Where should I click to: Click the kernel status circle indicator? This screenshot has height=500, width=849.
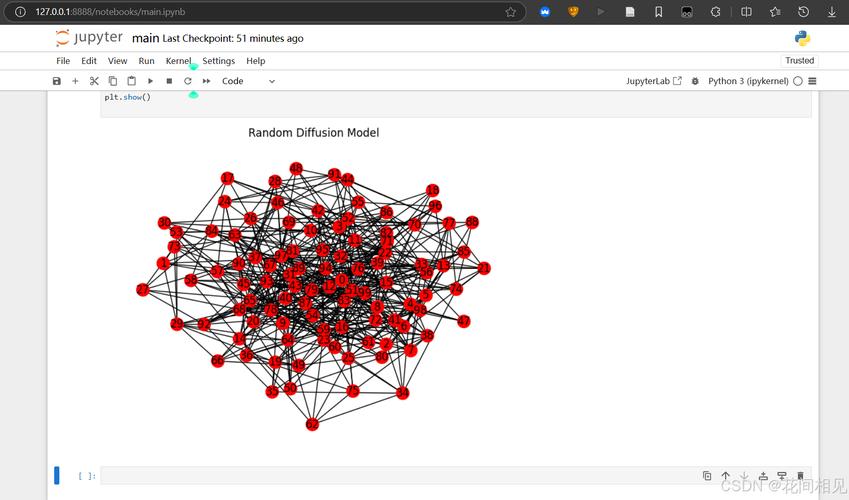[798, 81]
